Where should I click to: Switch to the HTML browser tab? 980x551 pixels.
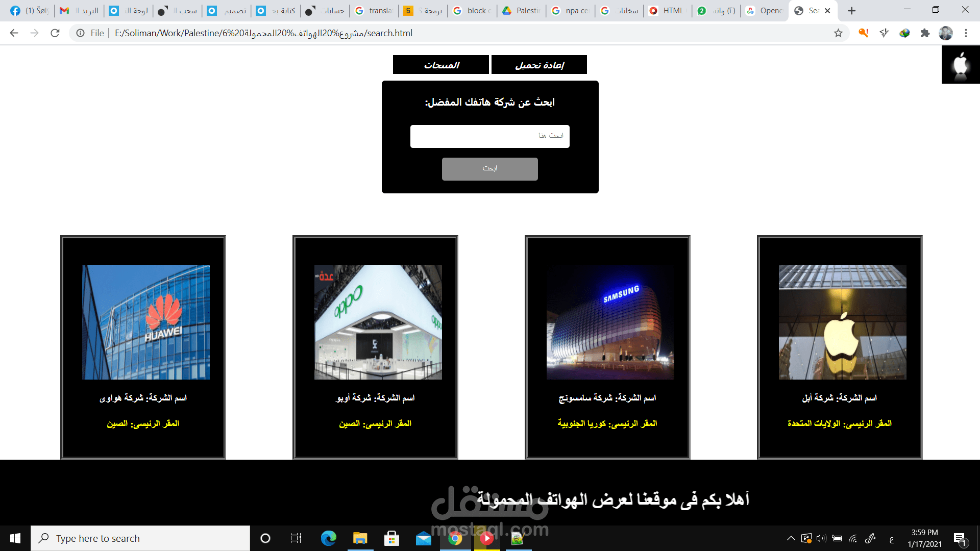tap(668, 11)
